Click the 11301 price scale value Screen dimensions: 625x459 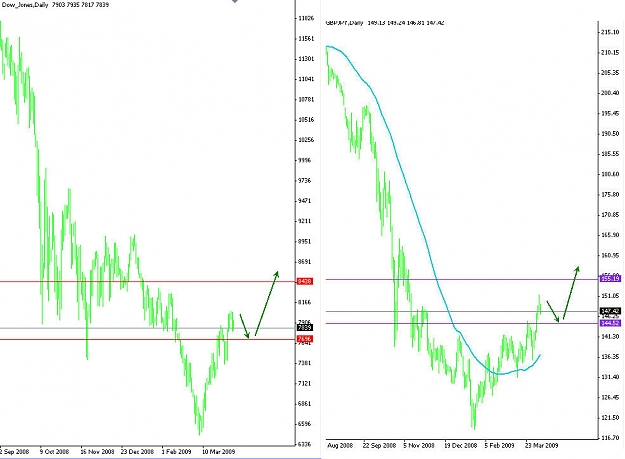tap(306, 59)
